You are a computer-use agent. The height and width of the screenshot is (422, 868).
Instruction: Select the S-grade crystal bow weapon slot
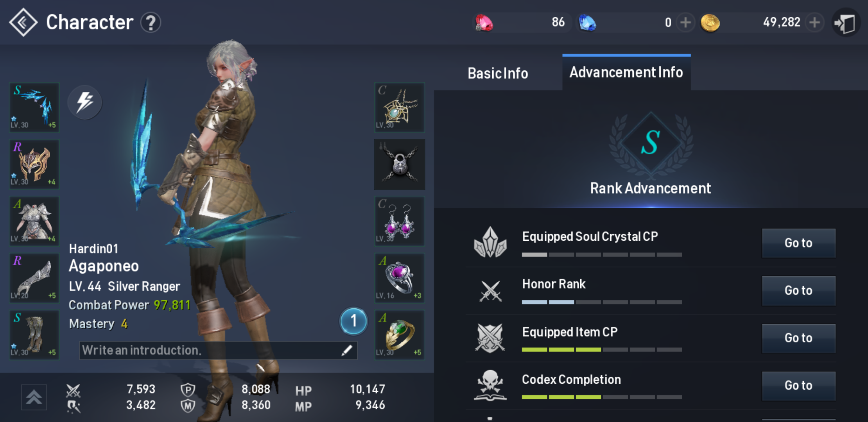tap(34, 107)
